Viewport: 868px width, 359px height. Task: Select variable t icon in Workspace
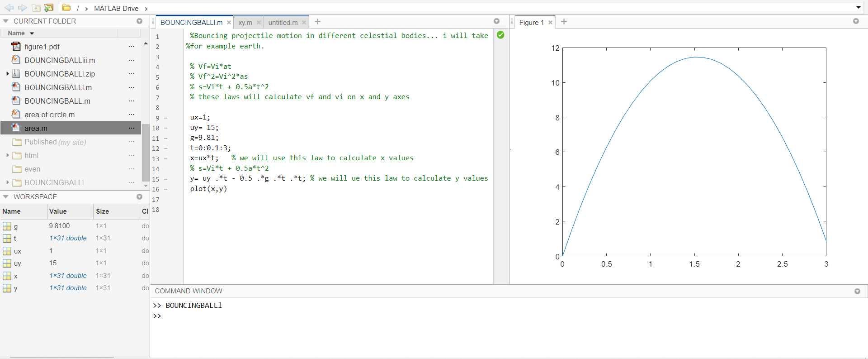(x=7, y=238)
